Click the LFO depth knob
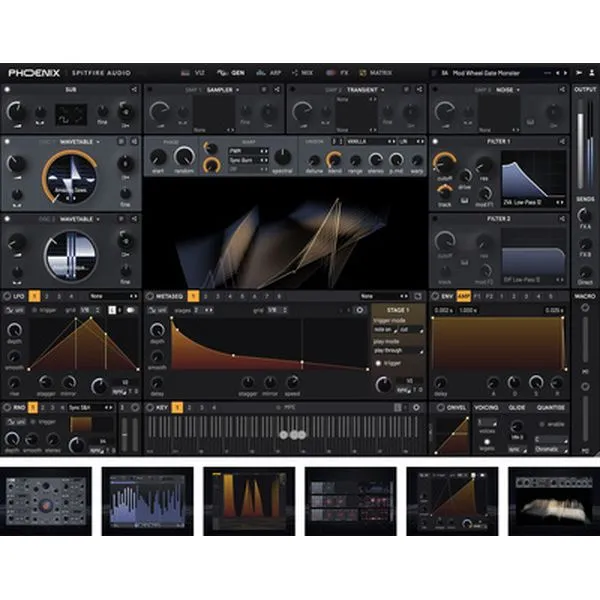Image resolution: width=600 pixels, height=600 pixels. pos(14,330)
